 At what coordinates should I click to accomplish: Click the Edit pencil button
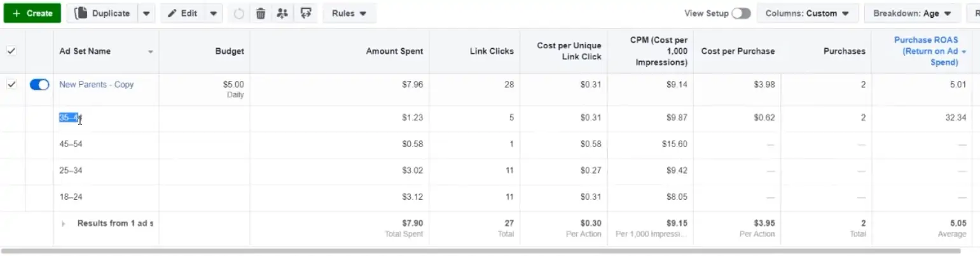tap(183, 13)
